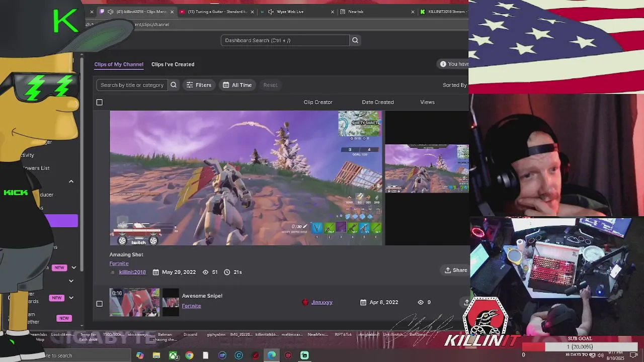
Task: Launch Google Chrome from the taskbar
Action: [x=189, y=355]
